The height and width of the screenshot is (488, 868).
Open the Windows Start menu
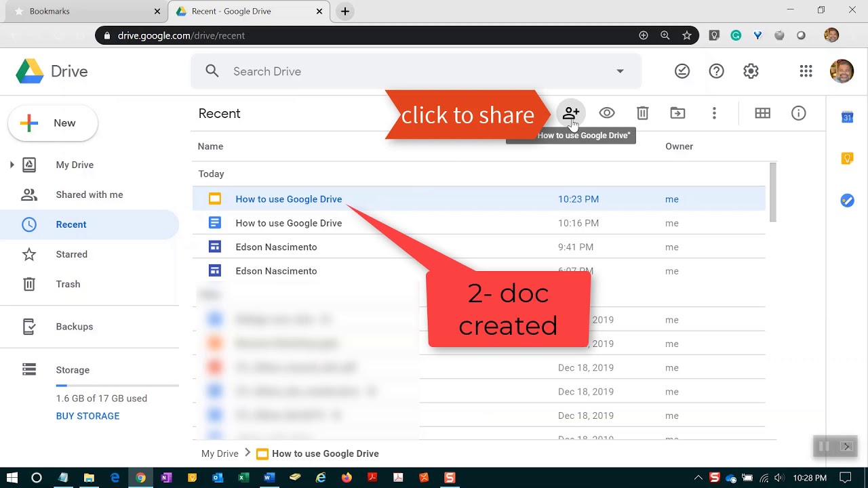(x=12, y=478)
